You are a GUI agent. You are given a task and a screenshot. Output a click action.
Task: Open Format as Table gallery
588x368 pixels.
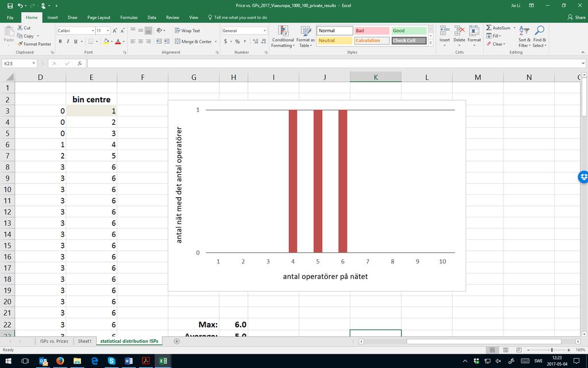(305, 36)
